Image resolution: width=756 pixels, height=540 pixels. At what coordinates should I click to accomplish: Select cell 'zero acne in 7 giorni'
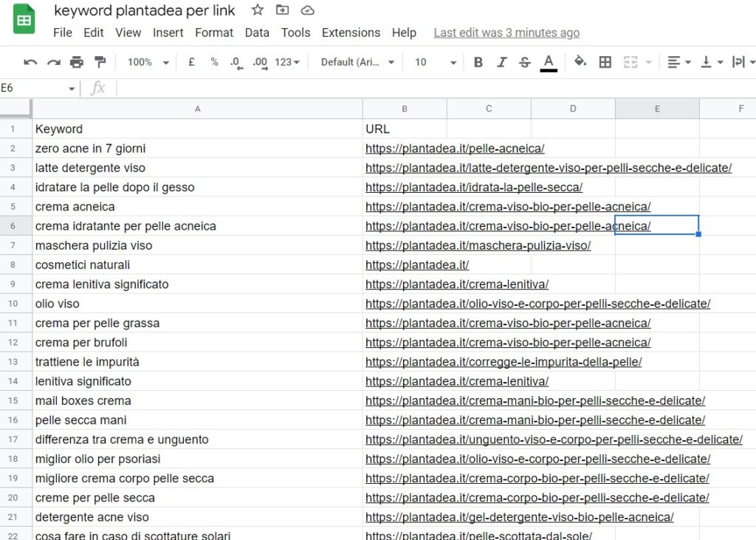[x=197, y=148]
